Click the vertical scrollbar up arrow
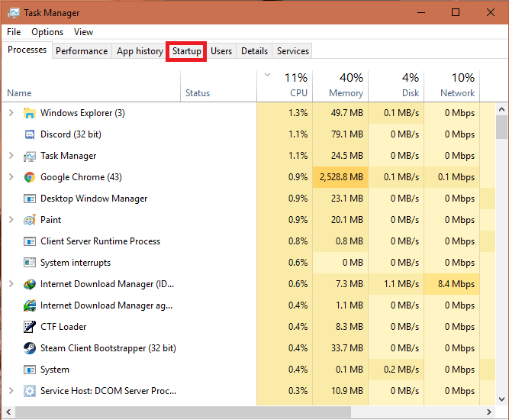The width and height of the screenshot is (509, 420). point(502,109)
